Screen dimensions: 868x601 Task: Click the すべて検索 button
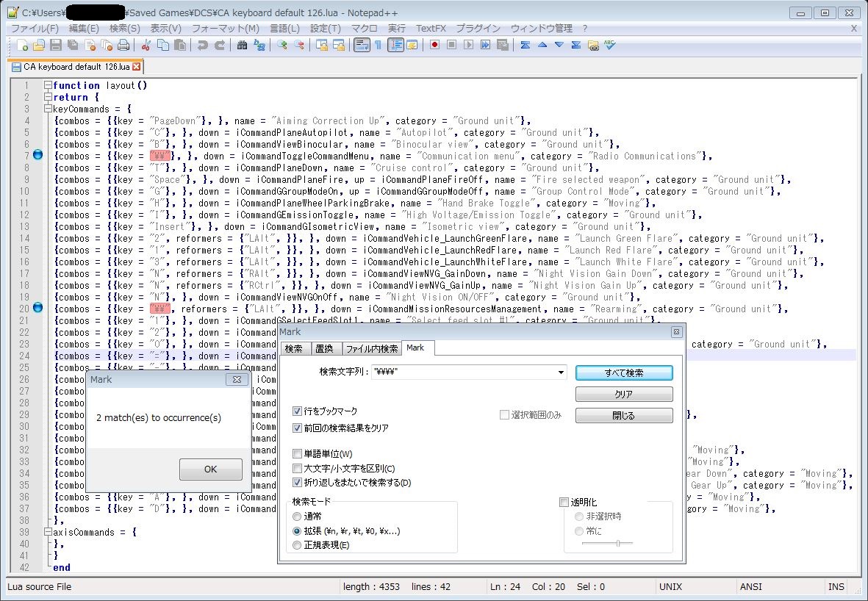coord(623,373)
